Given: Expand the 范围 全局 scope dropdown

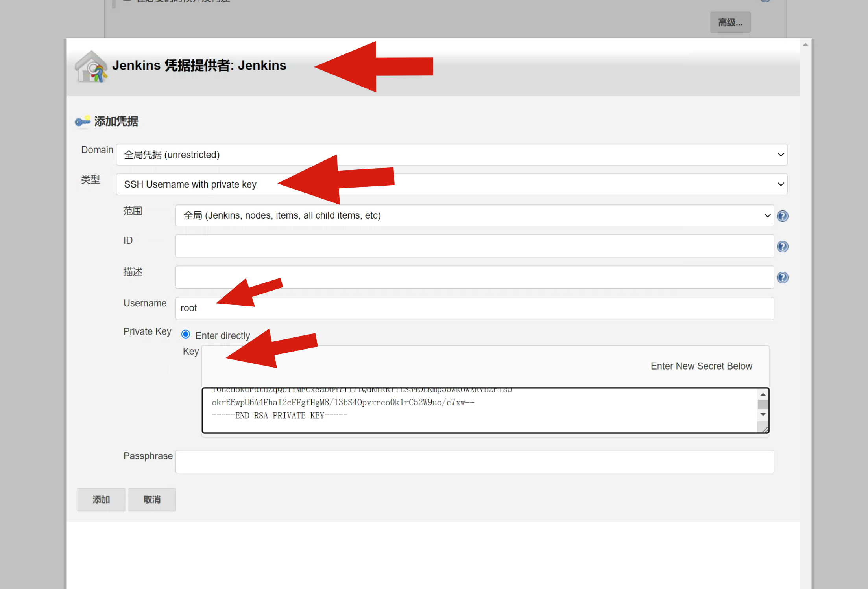Looking at the screenshot, I should 474,215.
